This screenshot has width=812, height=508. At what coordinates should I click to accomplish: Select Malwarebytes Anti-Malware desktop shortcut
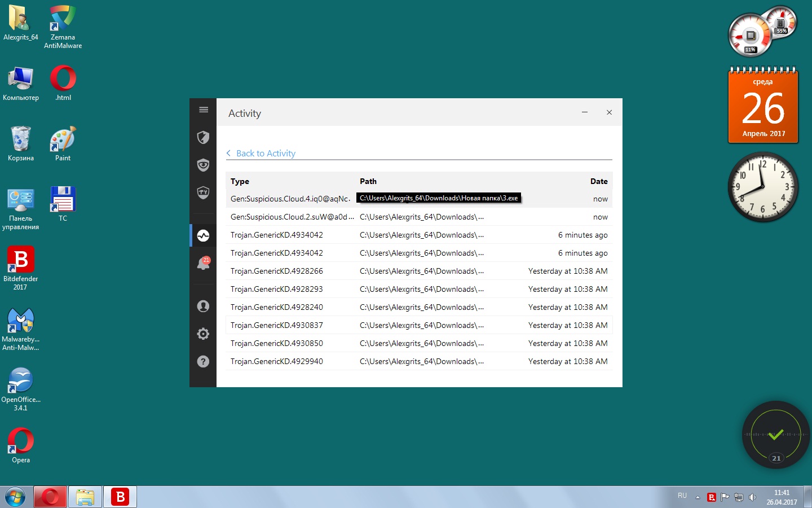21,329
